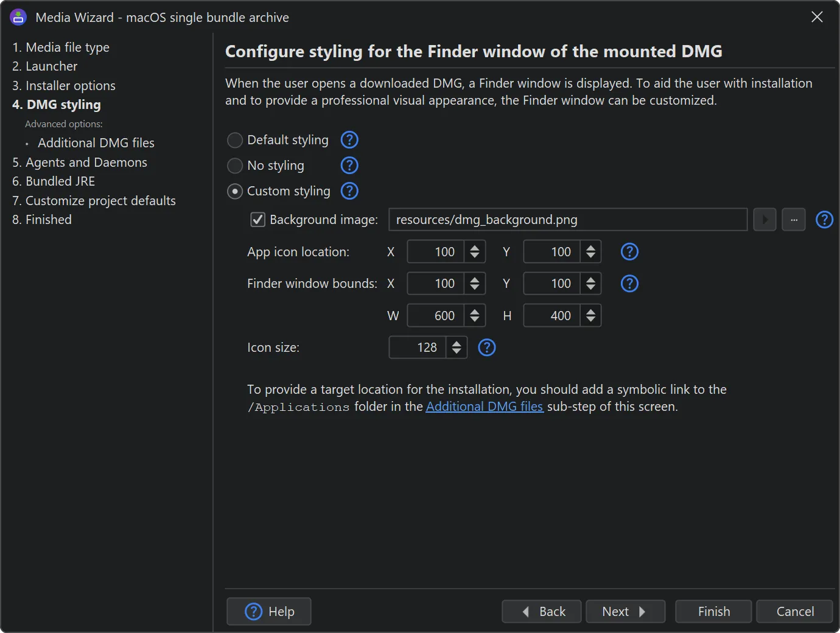The image size is (840, 633).
Task: Go to Additional DMG files sub-step in sidebar
Action: tap(96, 143)
